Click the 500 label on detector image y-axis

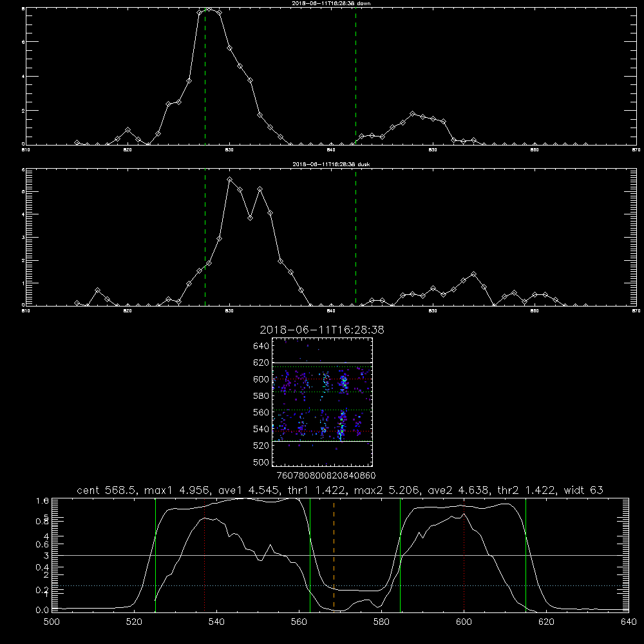261,462
